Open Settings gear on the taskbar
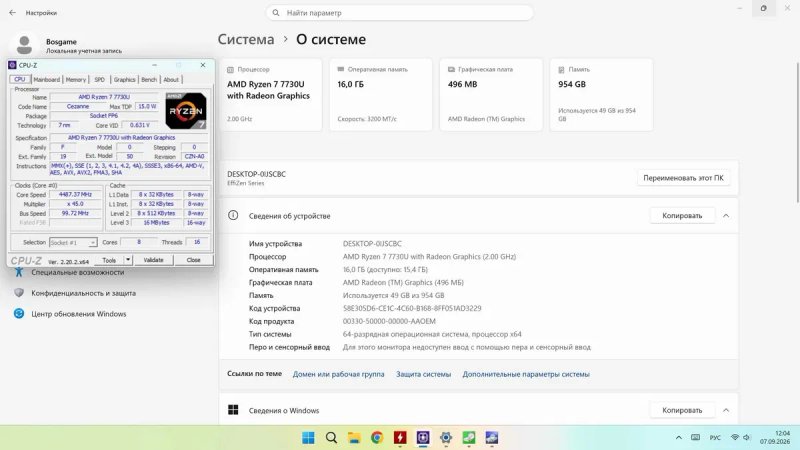 (x=446, y=438)
